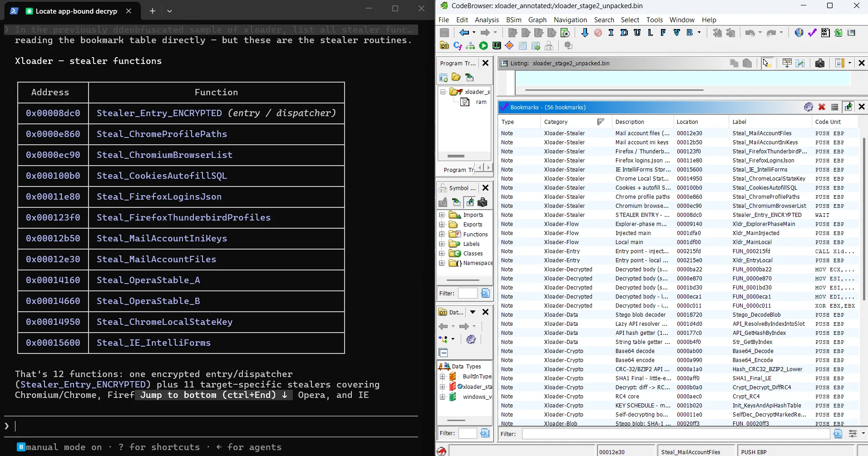This screenshot has width=868, height=456.
Task: Toggle bookmarks navigation-selection button in Bookmarks header
Action: point(848,107)
